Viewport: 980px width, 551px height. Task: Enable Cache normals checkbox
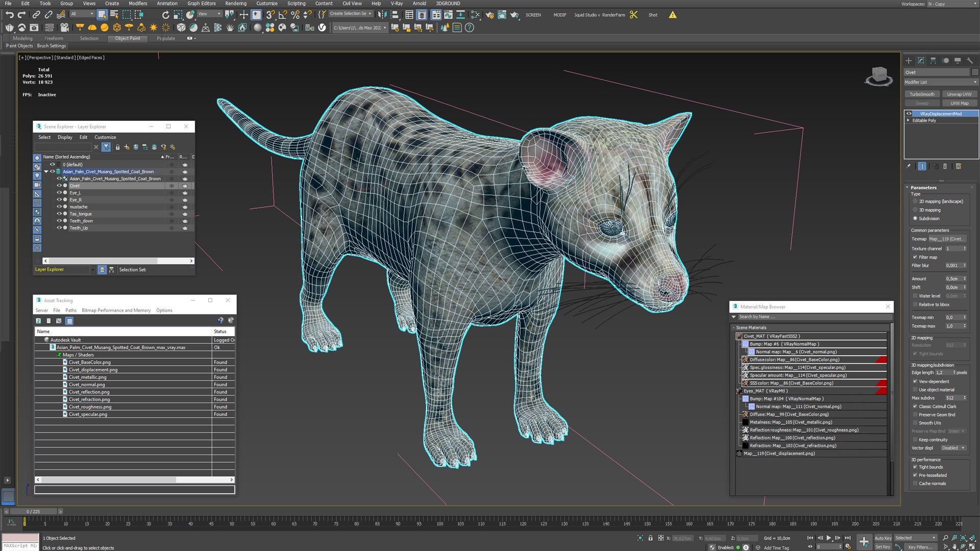point(915,484)
